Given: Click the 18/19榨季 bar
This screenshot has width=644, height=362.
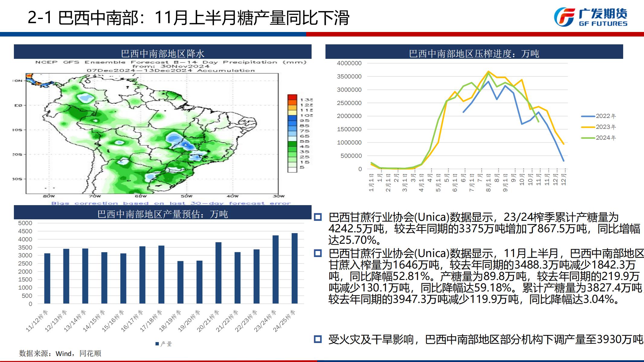Looking at the screenshot, I should pos(180,282).
